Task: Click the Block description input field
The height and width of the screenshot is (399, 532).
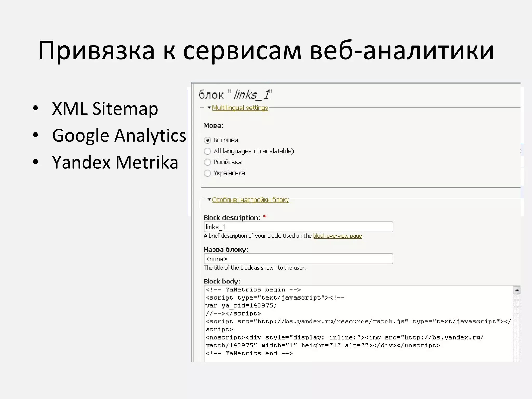Action: tap(298, 227)
